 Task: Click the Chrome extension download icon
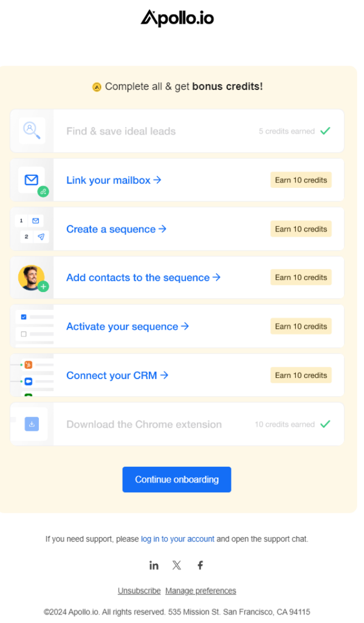(x=31, y=423)
